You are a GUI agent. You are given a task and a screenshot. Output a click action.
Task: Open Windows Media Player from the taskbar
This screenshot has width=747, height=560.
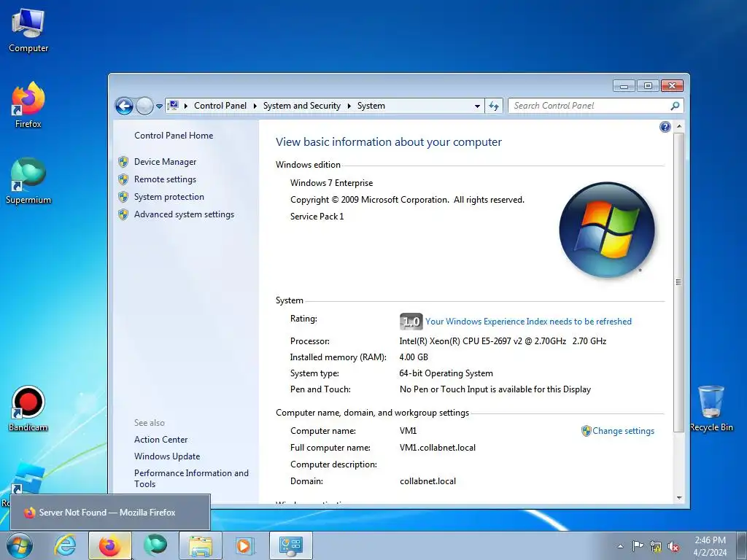(245, 545)
